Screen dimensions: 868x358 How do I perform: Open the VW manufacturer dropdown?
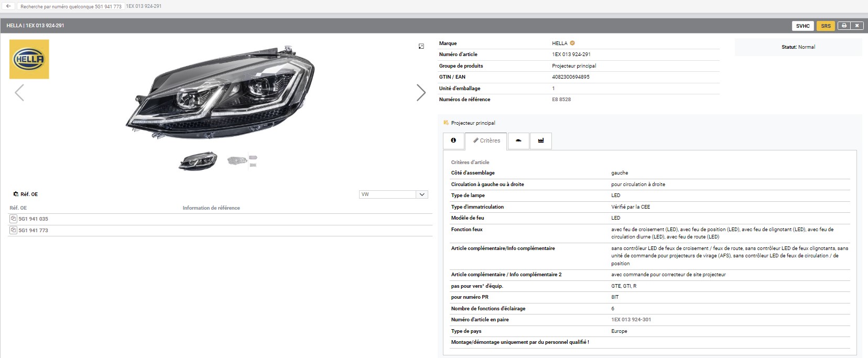click(394, 194)
